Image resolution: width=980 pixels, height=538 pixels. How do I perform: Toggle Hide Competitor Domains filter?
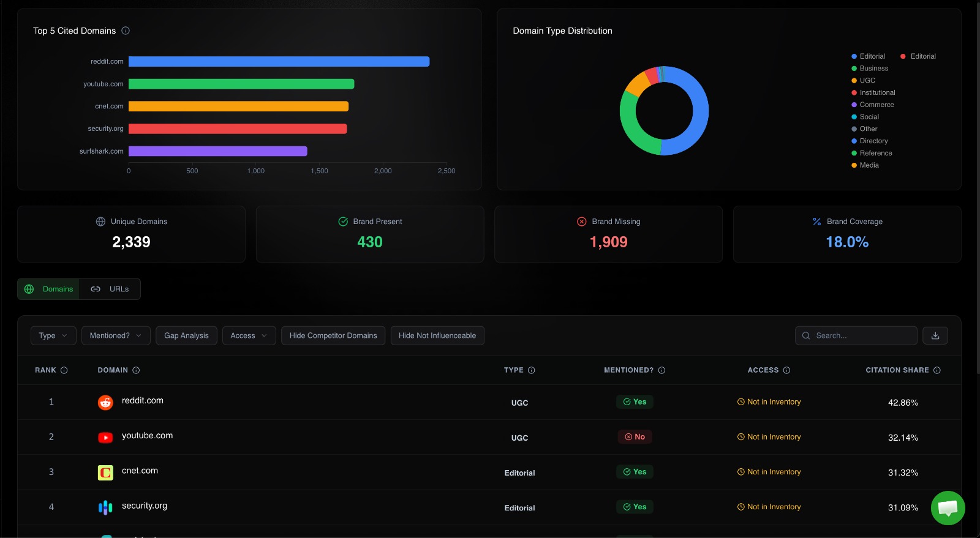(x=333, y=335)
